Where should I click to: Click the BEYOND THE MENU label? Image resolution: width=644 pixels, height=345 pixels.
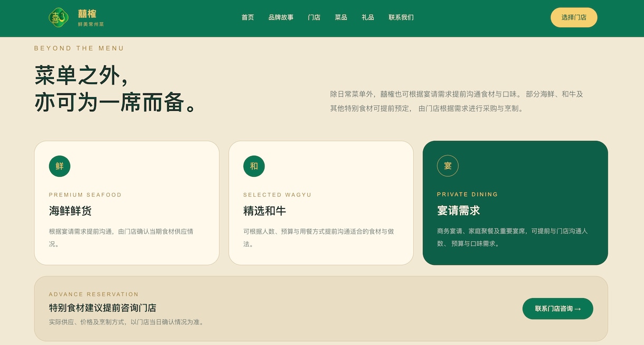[79, 48]
